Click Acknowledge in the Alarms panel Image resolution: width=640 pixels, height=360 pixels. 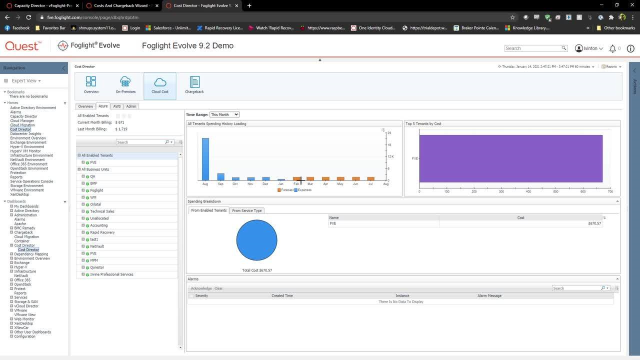[201, 288]
